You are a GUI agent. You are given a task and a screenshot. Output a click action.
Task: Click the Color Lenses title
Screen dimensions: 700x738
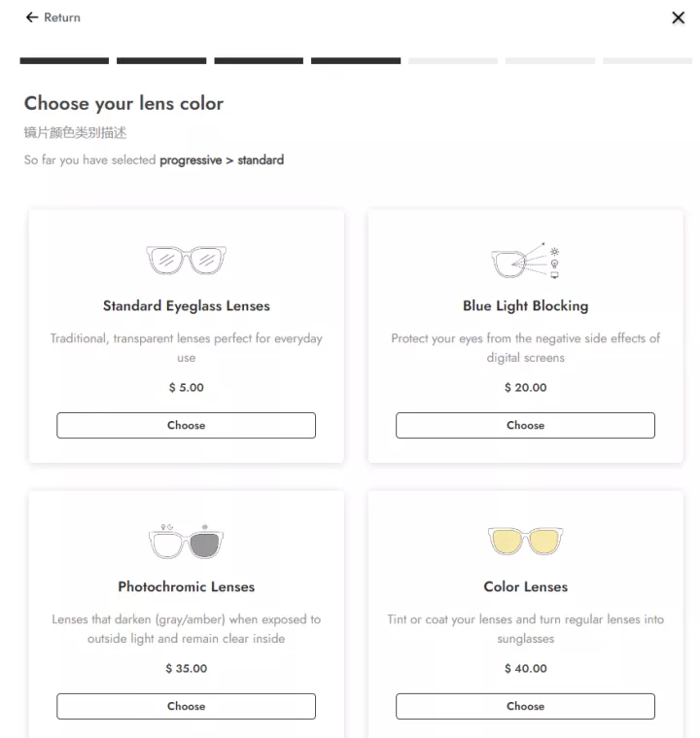[525, 586]
